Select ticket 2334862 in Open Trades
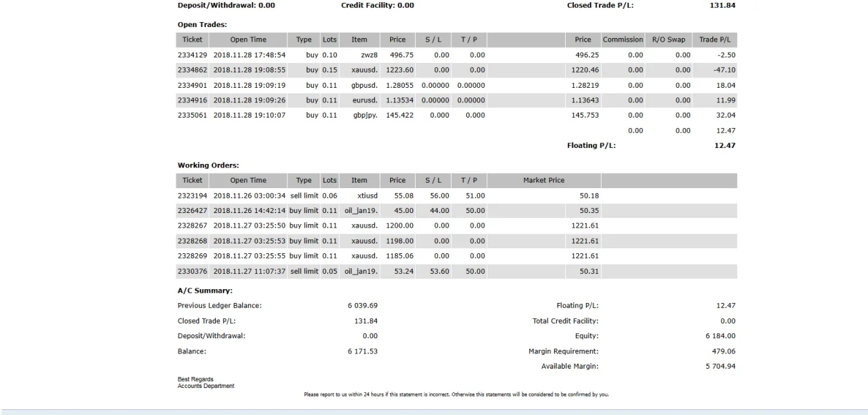This screenshot has height=415, width=868. click(192, 70)
